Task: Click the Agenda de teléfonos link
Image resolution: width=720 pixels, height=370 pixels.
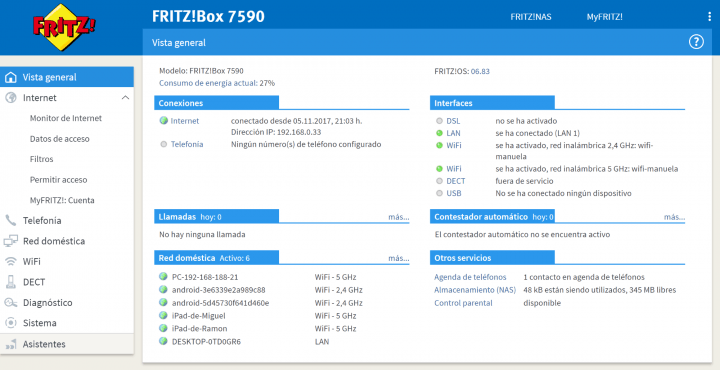Action: [x=470, y=277]
